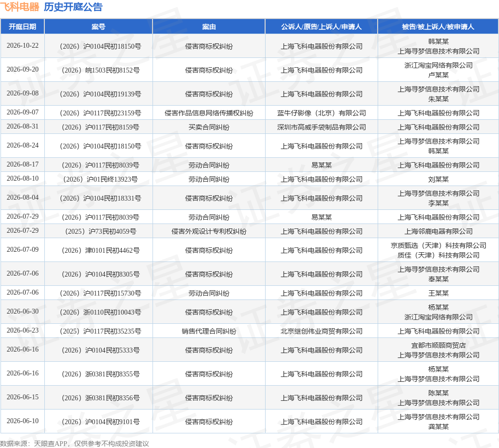Click the 历史开庭公告 heading
This screenshot has height=448, width=499.
click(73, 7)
